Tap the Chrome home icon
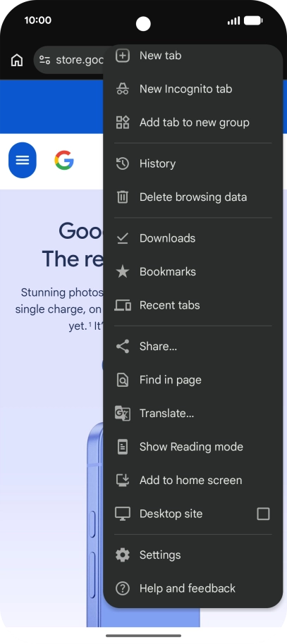The image size is (287, 644). (17, 60)
